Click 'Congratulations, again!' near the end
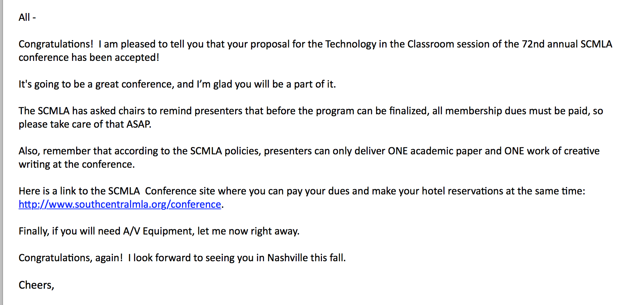The width and height of the screenshot is (644, 305). click(71, 258)
